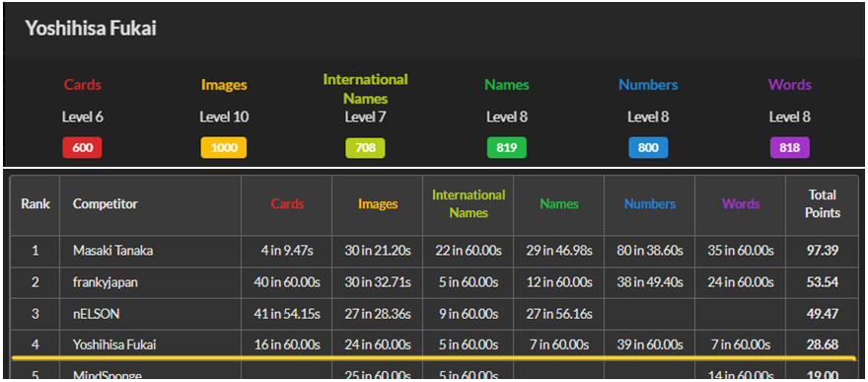Click Masaki Tanaka's Numbers result 80 in 38.60s

(x=650, y=251)
